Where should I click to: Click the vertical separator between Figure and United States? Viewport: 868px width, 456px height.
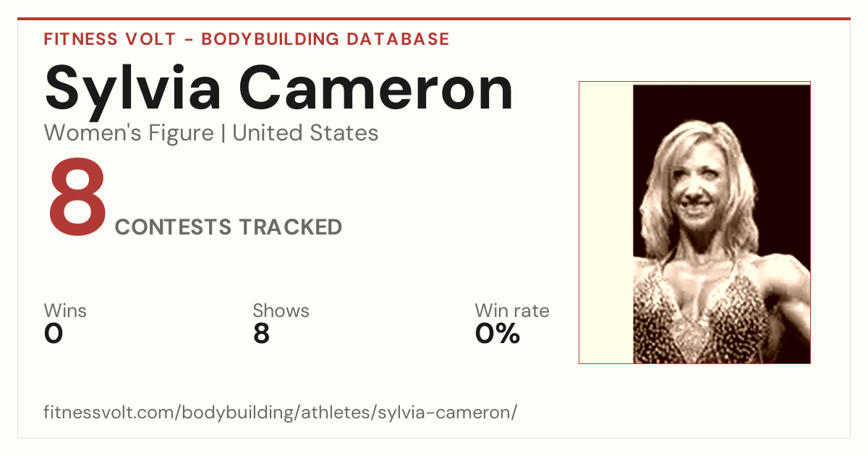223,134
